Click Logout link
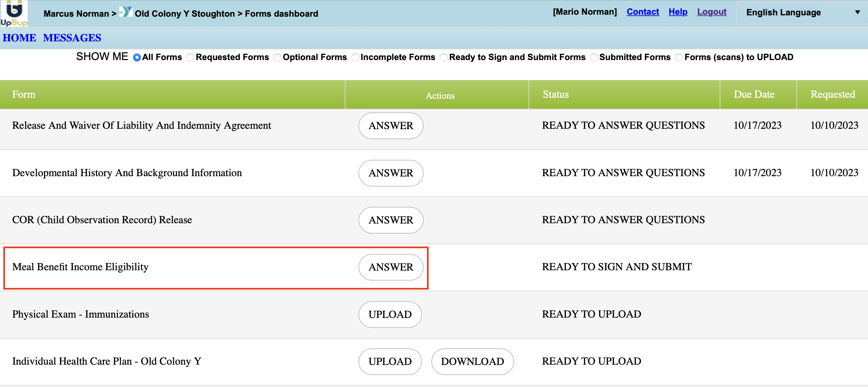 pyautogui.click(x=711, y=12)
